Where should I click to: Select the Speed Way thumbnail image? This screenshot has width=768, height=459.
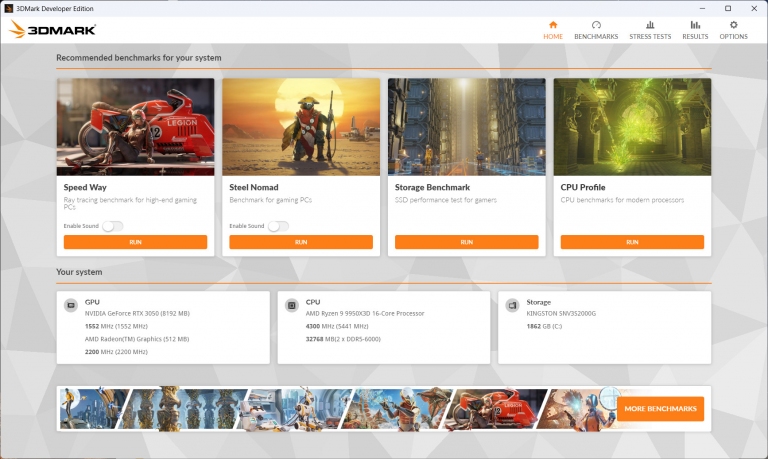pos(135,127)
